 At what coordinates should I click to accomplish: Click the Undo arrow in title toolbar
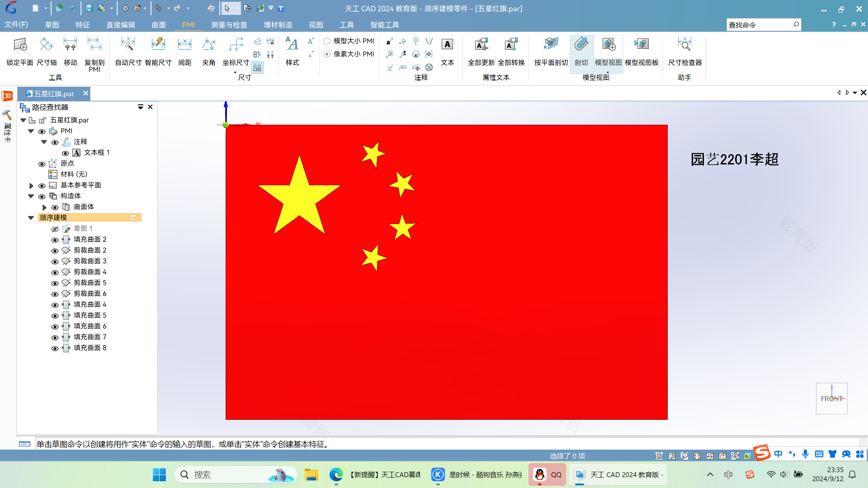pos(158,8)
